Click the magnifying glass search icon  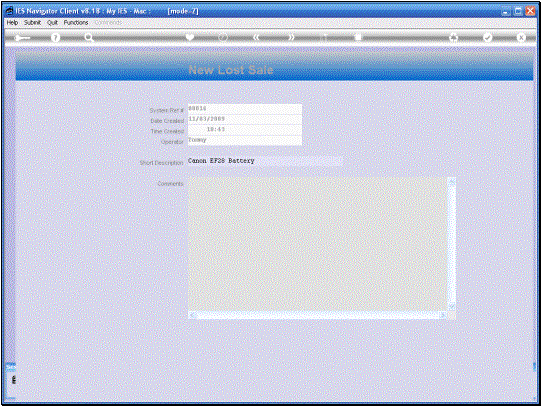89,38
